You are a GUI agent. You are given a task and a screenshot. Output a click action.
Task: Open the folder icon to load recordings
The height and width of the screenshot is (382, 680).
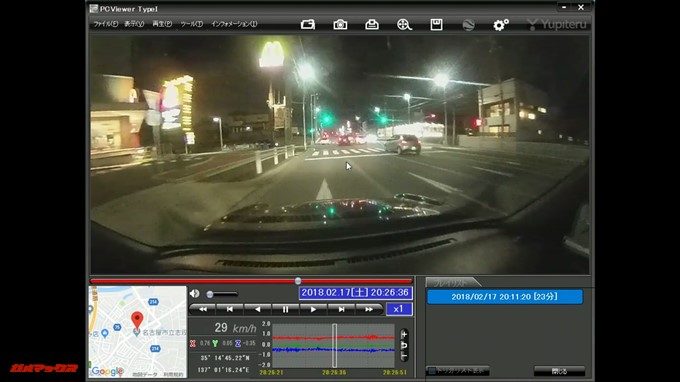pyautogui.click(x=307, y=25)
